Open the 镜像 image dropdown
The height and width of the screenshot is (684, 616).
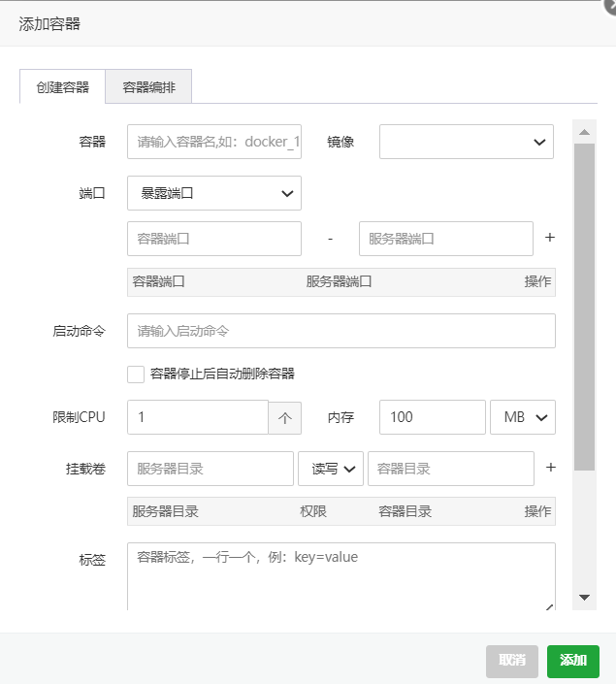pyautogui.click(x=467, y=142)
